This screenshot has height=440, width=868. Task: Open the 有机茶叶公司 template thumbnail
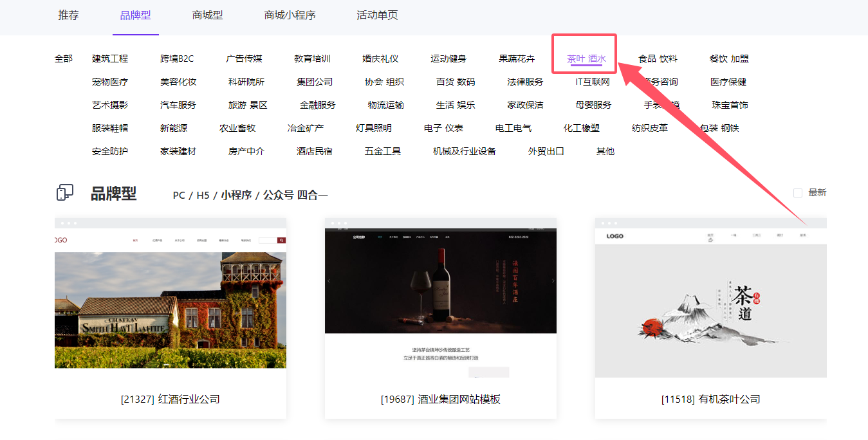point(711,298)
